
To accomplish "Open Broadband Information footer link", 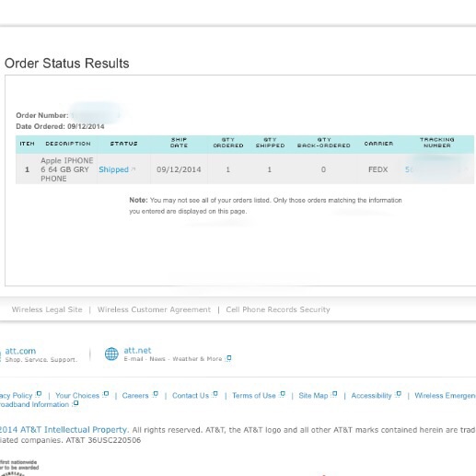I will pyautogui.click(x=34, y=404).
